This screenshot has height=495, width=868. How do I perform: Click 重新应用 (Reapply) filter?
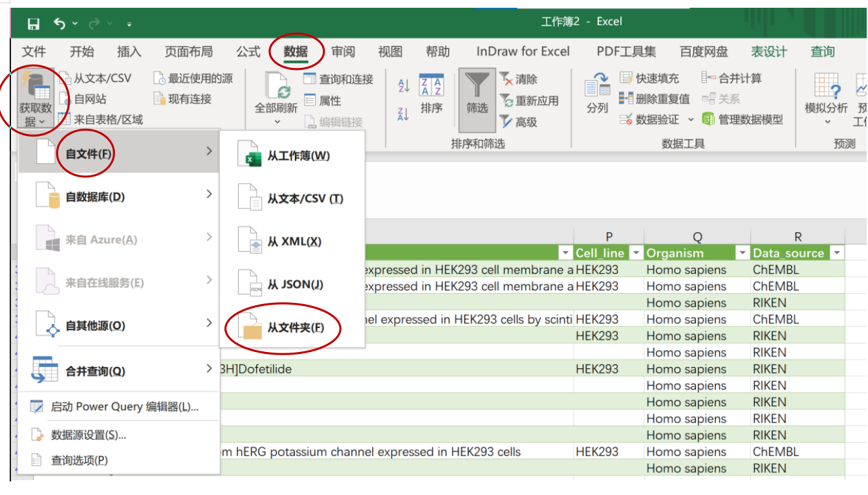[529, 100]
